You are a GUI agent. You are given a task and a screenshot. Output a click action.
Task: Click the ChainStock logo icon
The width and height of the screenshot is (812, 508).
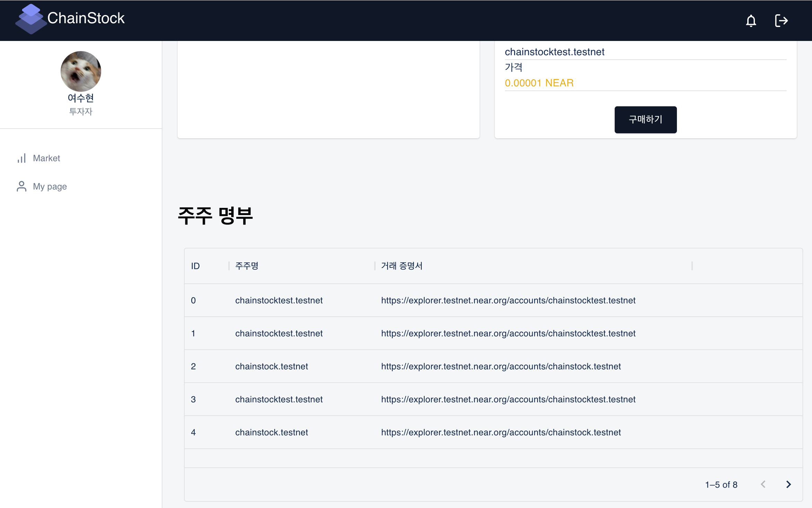pyautogui.click(x=30, y=19)
